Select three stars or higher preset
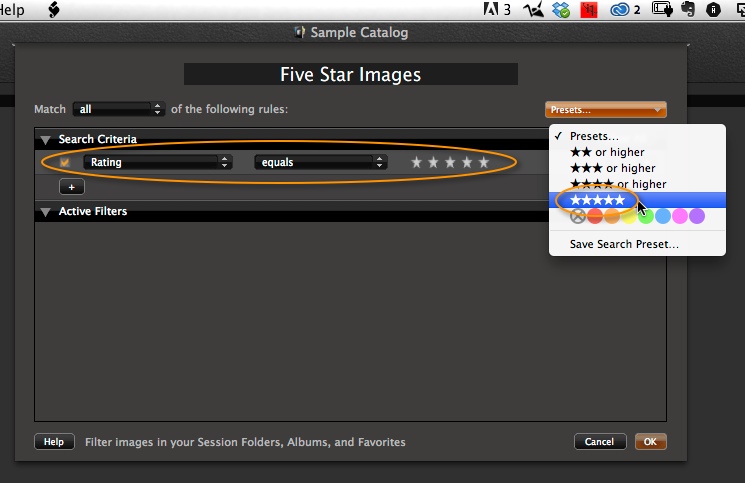The width and height of the screenshot is (745, 483). [637, 168]
